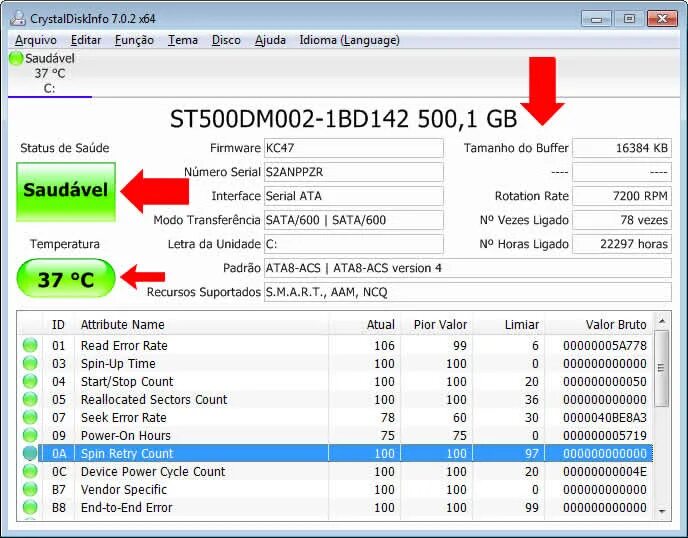Click the ID column header
The width and height of the screenshot is (688, 538).
[58, 325]
